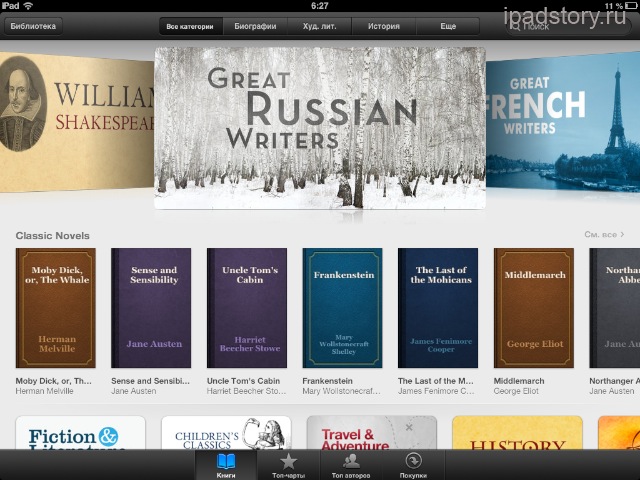Click 'Frankenstein' title below cover

[327, 381]
